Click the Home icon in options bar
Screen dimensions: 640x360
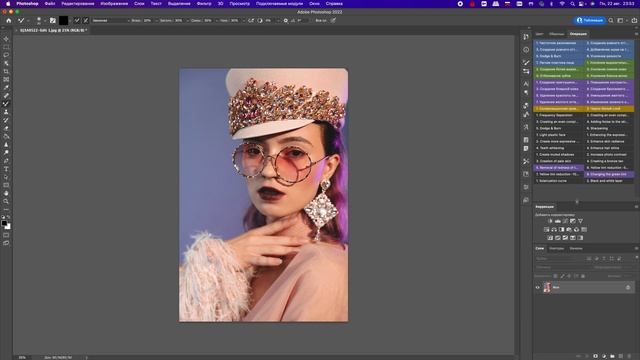click(x=9, y=20)
